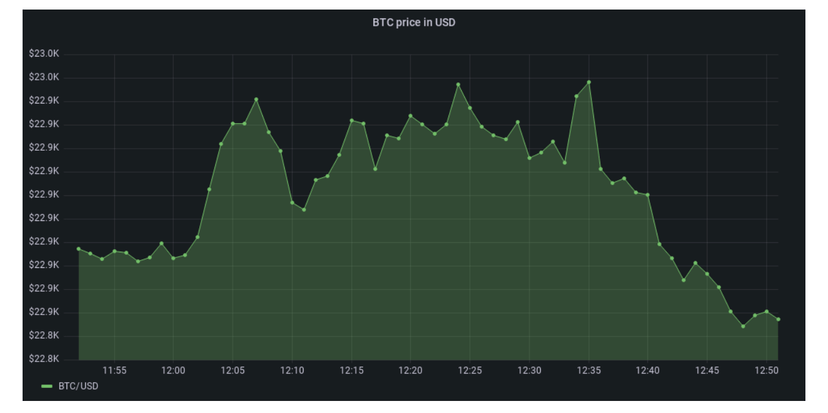
Task: Click the 12:05 x-axis time label
Action: pos(232,370)
